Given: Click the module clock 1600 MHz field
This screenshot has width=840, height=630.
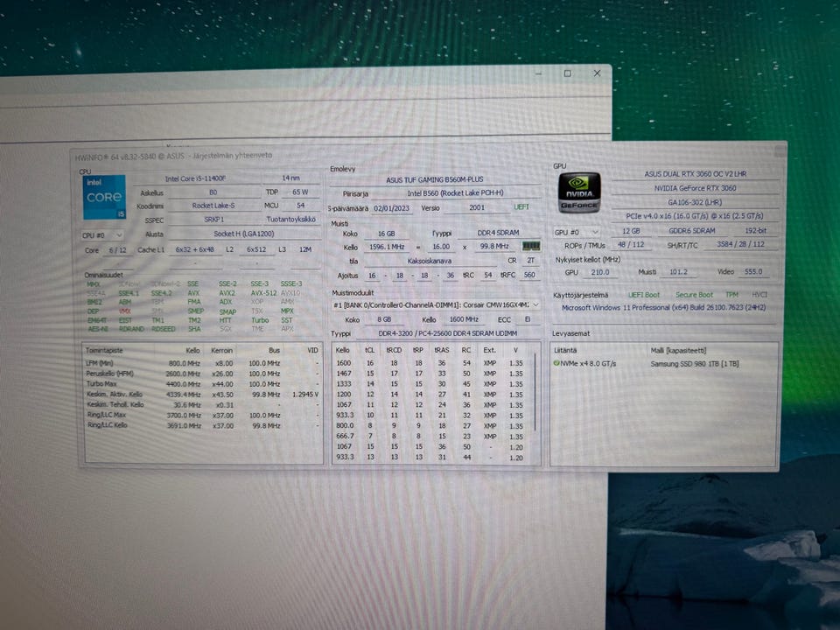Looking at the screenshot, I should click(x=464, y=319).
